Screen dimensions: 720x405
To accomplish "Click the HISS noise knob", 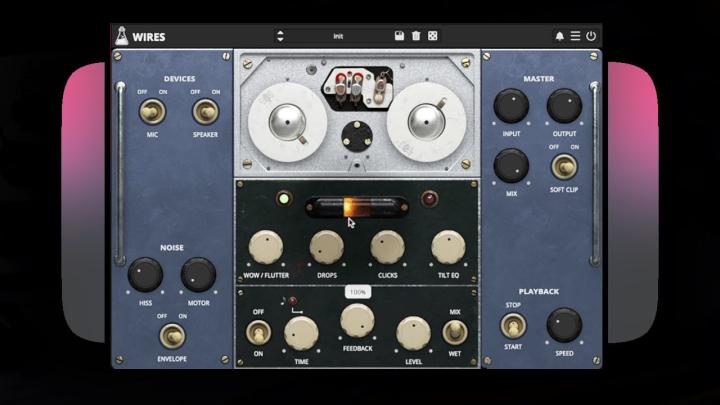I will [145, 275].
